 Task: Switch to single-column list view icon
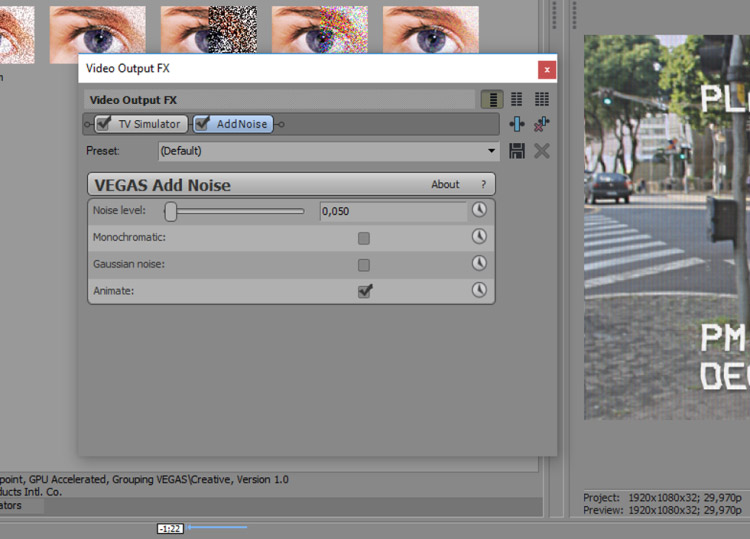click(492, 99)
